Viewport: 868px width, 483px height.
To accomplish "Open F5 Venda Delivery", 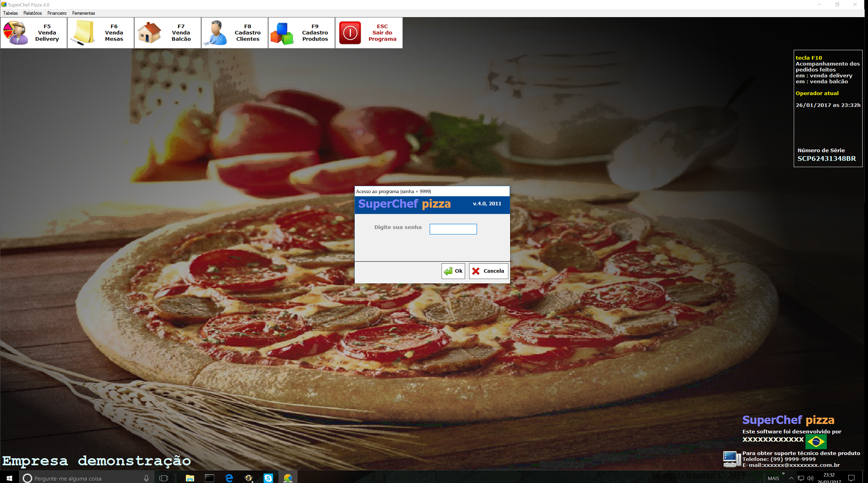I will coord(34,33).
